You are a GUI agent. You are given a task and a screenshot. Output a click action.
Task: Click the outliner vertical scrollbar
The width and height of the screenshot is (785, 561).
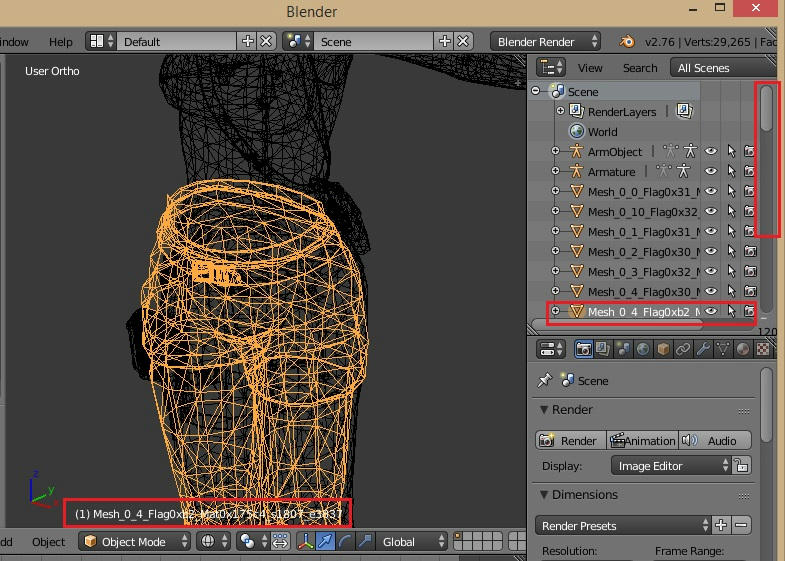767,110
